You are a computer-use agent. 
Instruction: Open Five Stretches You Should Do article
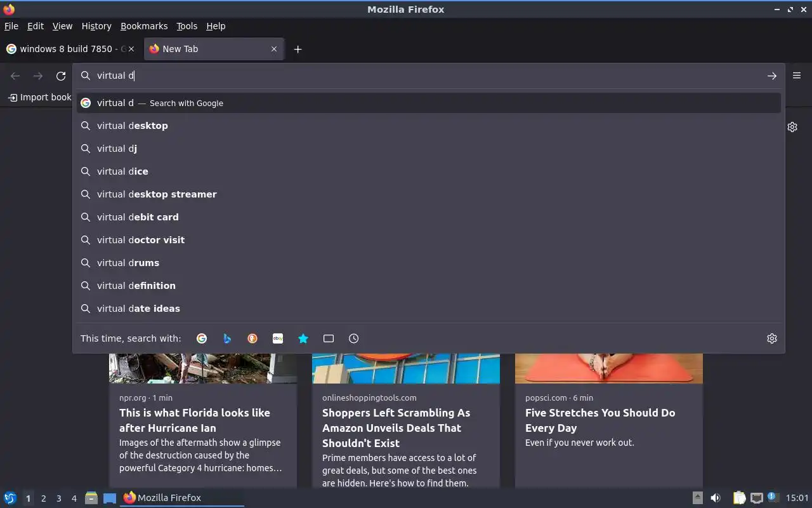[600, 420]
